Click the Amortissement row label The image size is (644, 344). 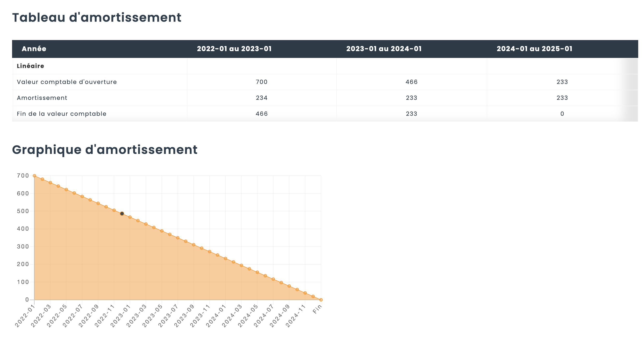(42, 98)
